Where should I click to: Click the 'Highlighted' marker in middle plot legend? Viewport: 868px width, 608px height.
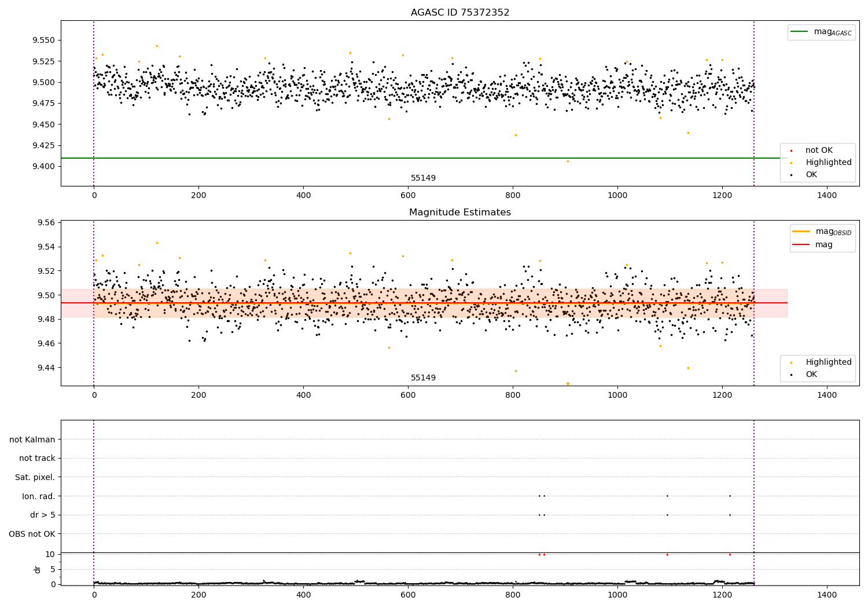coord(791,362)
